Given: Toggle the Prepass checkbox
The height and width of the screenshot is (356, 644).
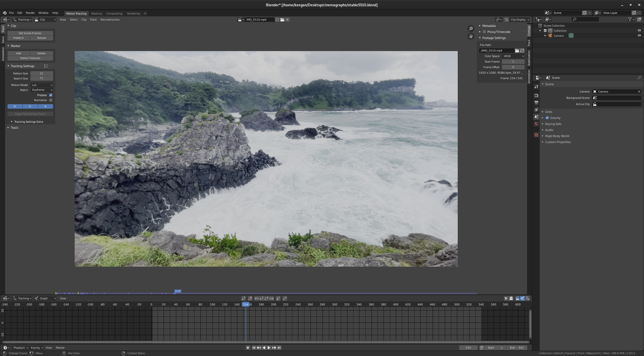Looking at the screenshot, I should coord(51,95).
